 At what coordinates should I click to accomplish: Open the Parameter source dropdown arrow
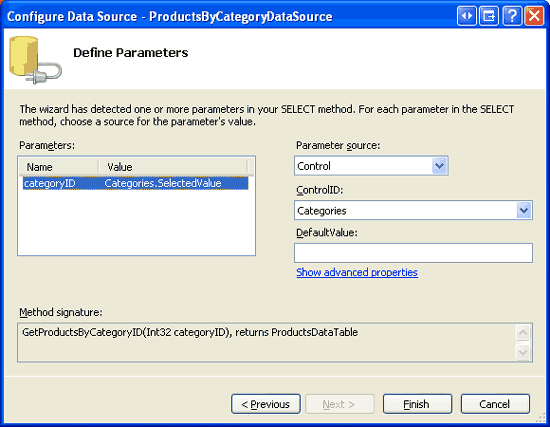[440, 166]
